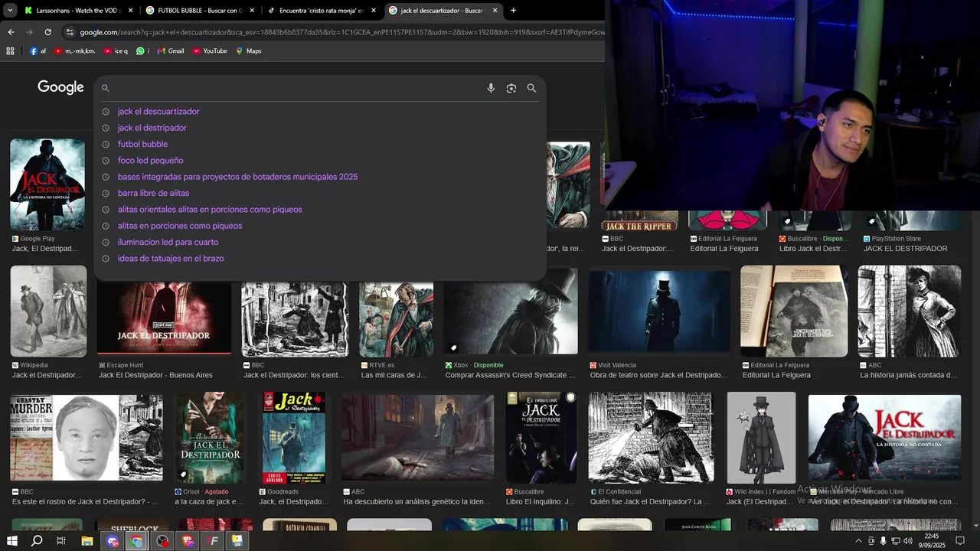
Task: Open Google Lens image search icon
Action: (x=511, y=88)
